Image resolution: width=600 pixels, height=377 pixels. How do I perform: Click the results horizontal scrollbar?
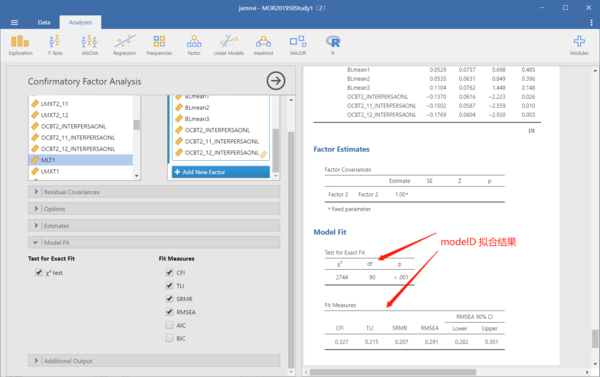tap(393, 372)
